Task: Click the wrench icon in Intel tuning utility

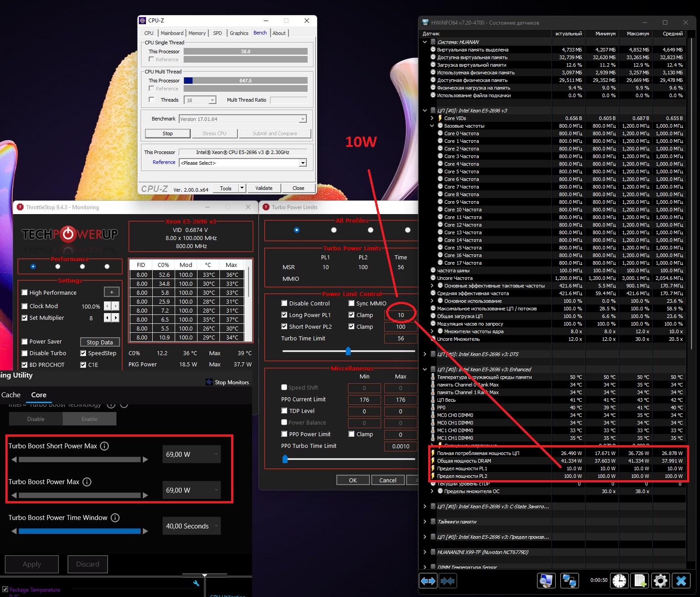Action: (x=196, y=584)
